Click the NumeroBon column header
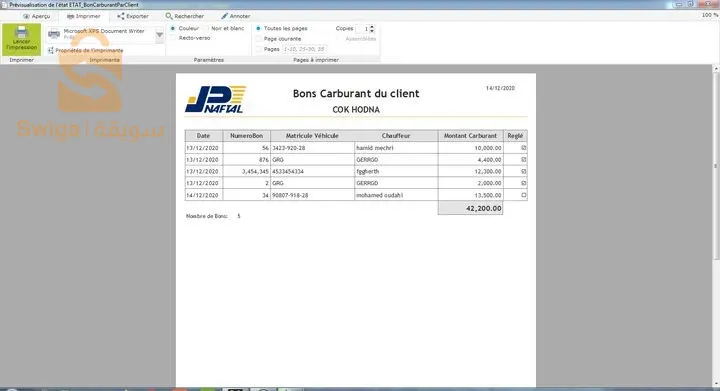The height and width of the screenshot is (391, 720). [247, 136]
